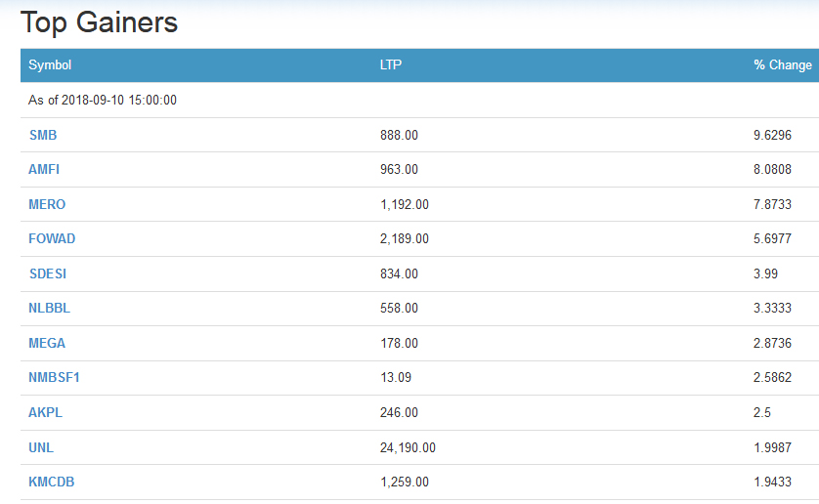Viewport: 819px width, 504px height.
Task: Click the UNL symbol link
Action: pos(41,447)
